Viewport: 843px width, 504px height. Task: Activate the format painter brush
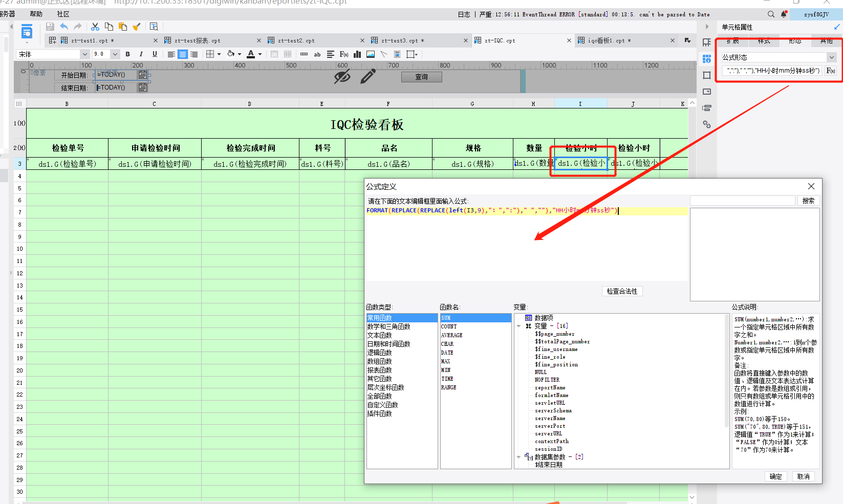pos(137,27)
